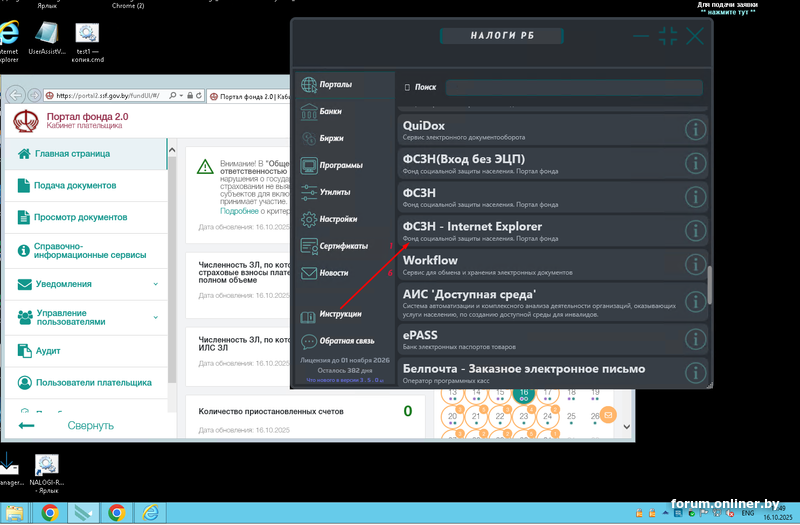Show info for the ФСЗН(Вход без ЭЦП) entry
This screenshot has height=525, width=800.
695,164
